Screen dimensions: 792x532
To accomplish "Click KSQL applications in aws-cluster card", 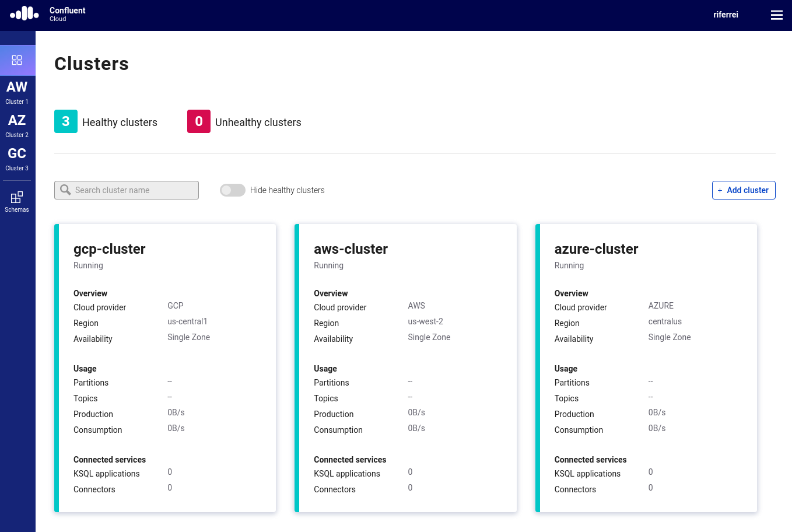I will [x=347, y=474].
